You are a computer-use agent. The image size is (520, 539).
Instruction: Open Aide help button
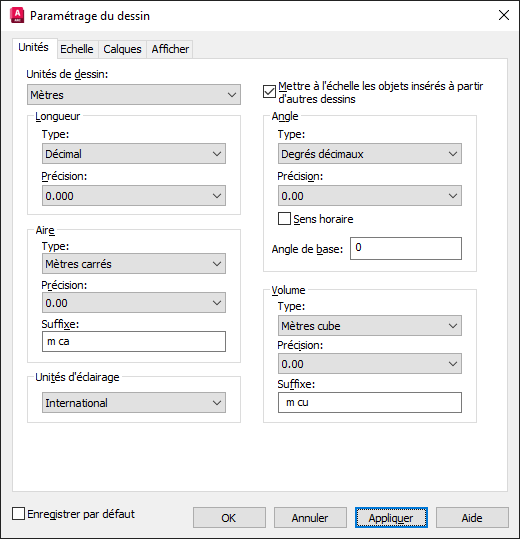[472, 517]
